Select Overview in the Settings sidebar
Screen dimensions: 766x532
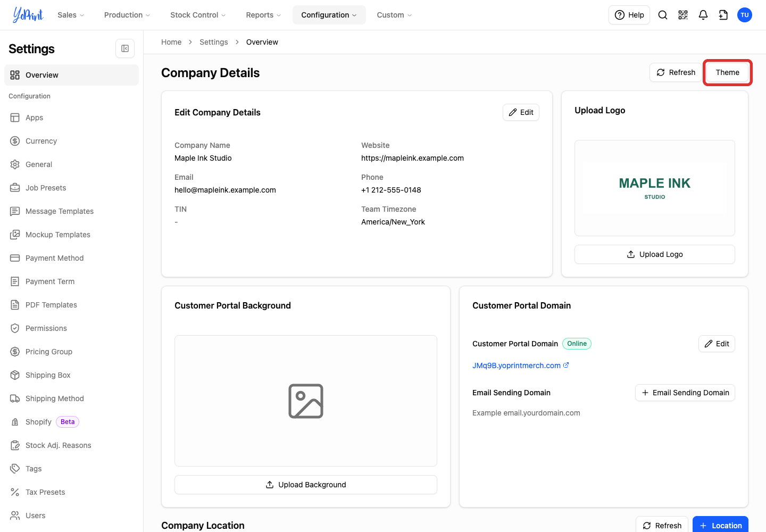click(71, 75)
